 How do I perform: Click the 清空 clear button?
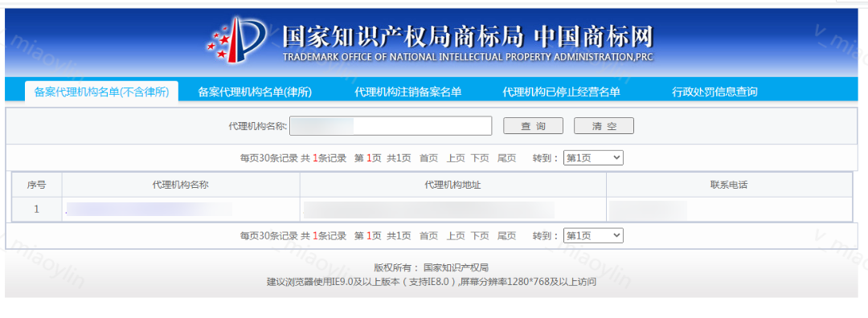click(x=604, y=126)
